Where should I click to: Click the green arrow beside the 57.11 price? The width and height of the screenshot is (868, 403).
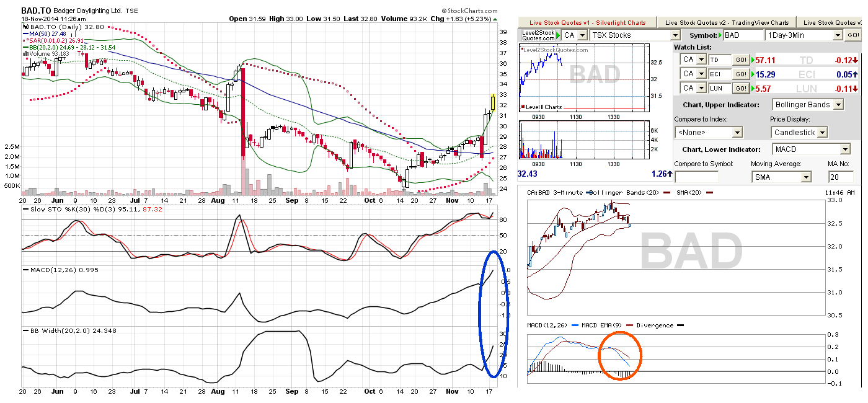[x=754, y=60]
